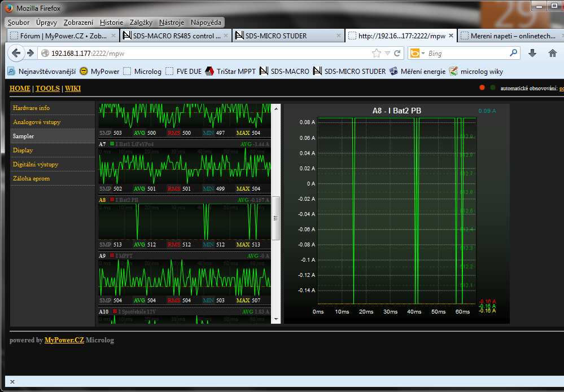The image size is (564, 392).
Task: Reload the page with the refresh icon
Action: 397,54
